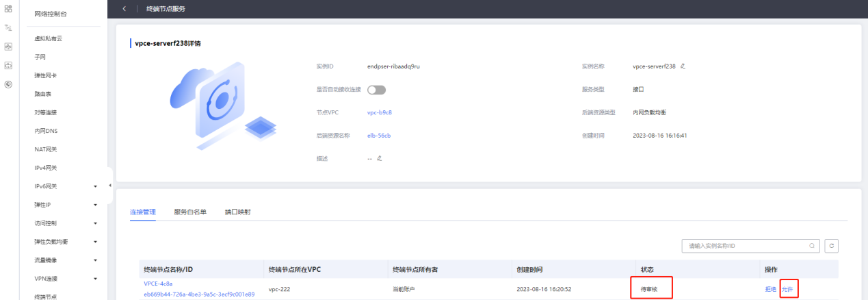The width and height of the screenshot is (868, 300).
Task: Open the top grid icon in left rail
Action: tap(8, 9)
